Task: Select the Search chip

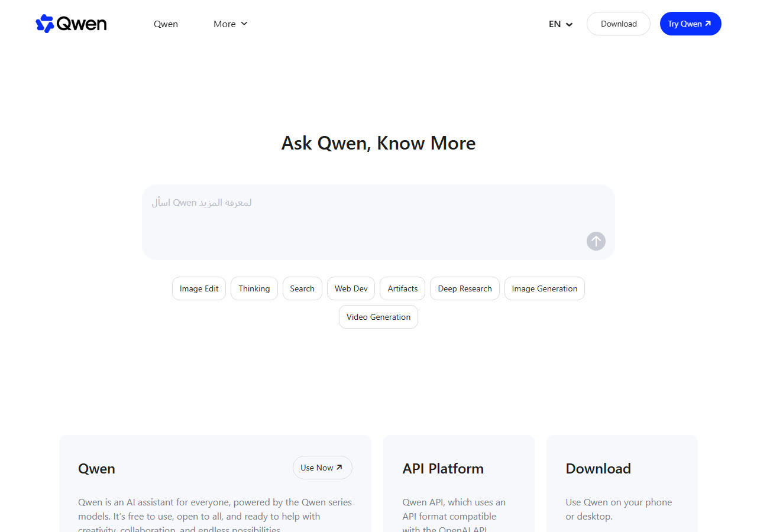Action: point(302,288)
